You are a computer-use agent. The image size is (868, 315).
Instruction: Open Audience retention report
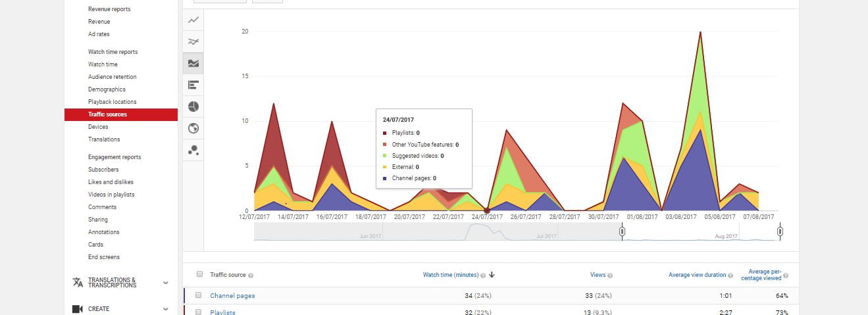(113, 77)
